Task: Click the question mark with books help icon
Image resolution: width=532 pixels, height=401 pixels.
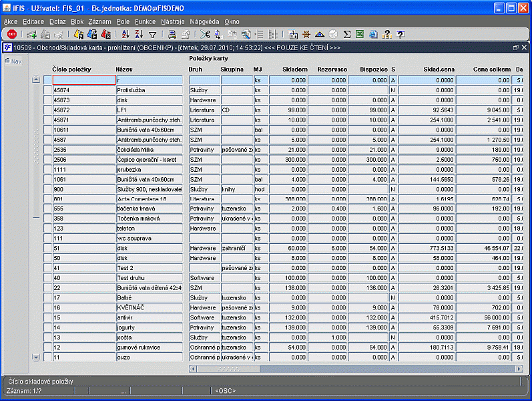Action: [386, 34]
